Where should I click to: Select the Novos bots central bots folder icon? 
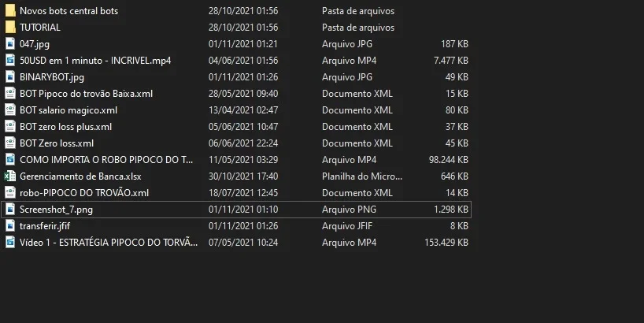click(10, 11)
